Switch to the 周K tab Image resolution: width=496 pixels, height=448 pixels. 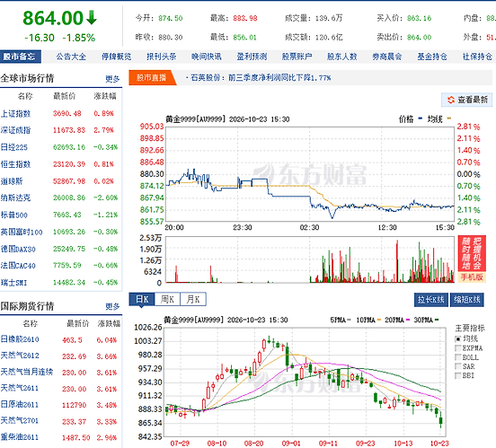pos(167,299)
